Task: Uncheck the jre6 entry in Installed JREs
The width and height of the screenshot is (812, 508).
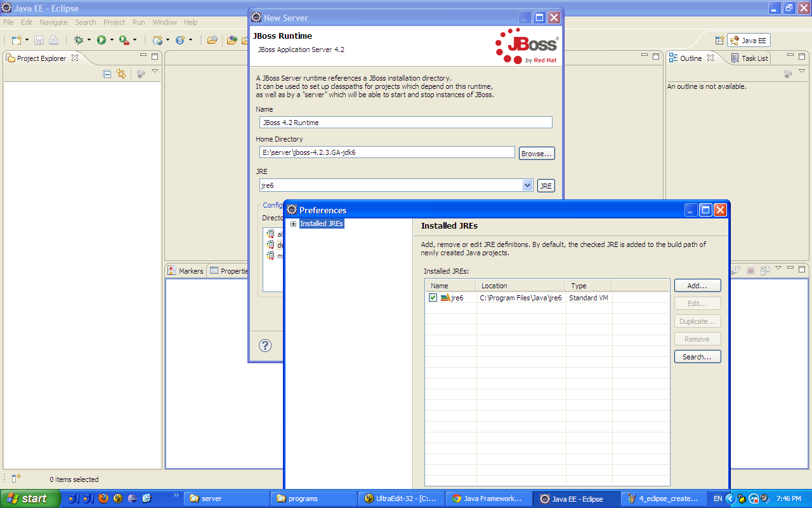Action: (x=433, y=297)
